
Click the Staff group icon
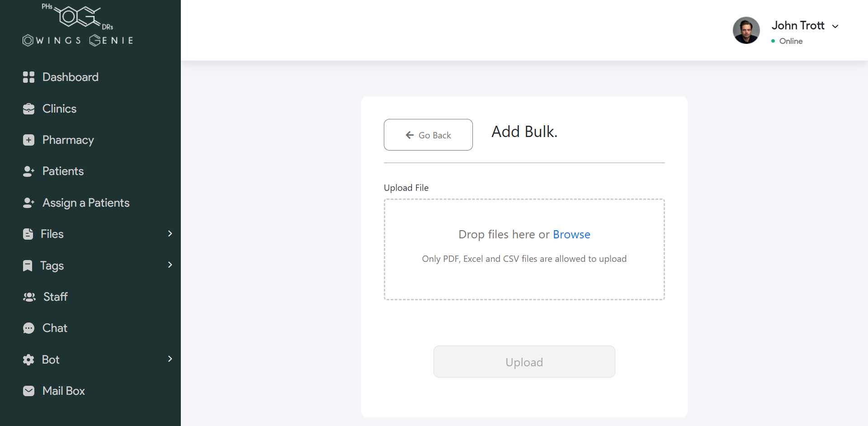click(29, 297)
